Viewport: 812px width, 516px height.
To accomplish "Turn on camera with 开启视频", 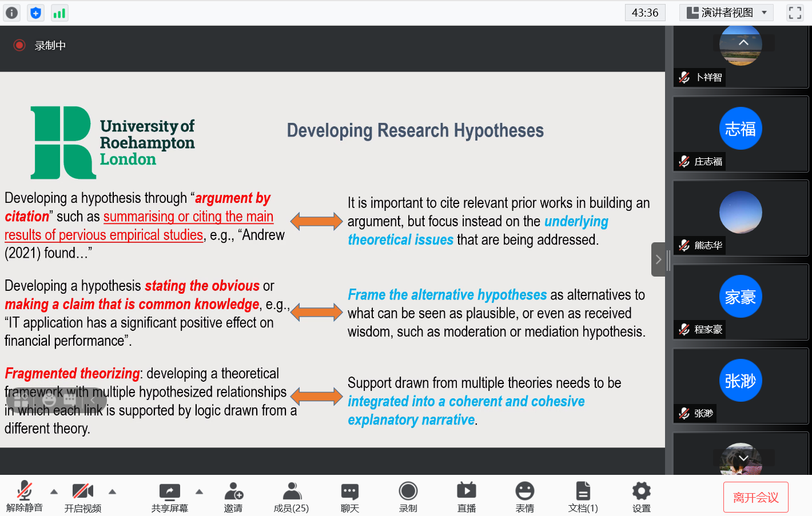I will coord(82,496).
